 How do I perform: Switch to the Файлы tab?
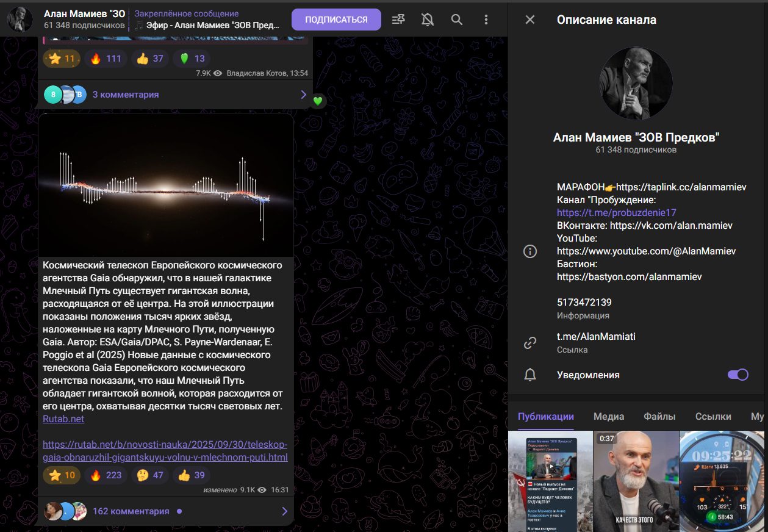point(659,417)
